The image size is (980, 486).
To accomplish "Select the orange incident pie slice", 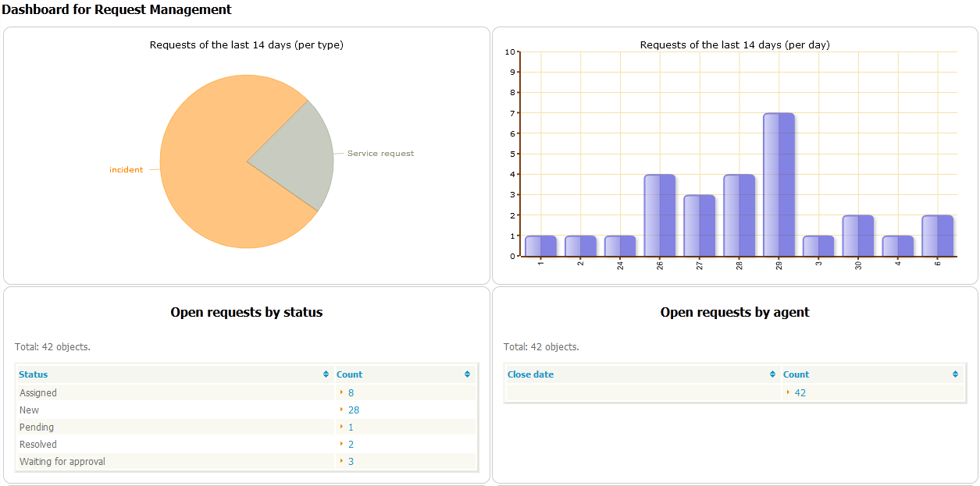I will [211, 179].
